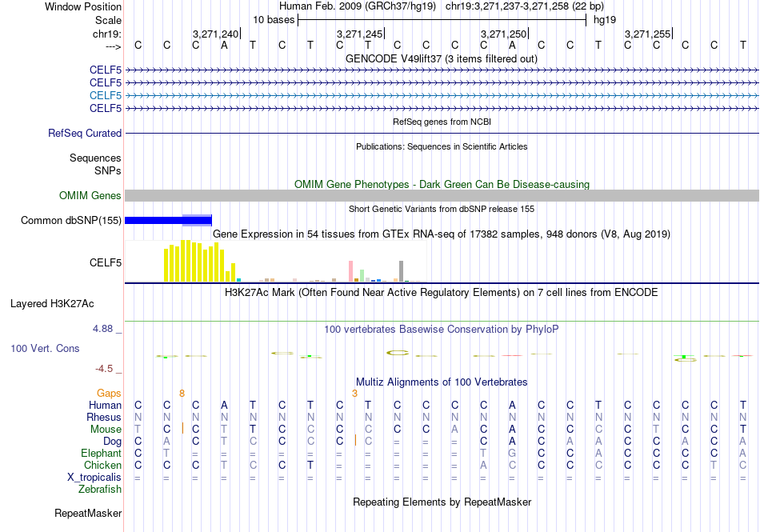
Task: Open Multiz Alignments of 100 Vertebrates title
Action: tap(442, 382)
